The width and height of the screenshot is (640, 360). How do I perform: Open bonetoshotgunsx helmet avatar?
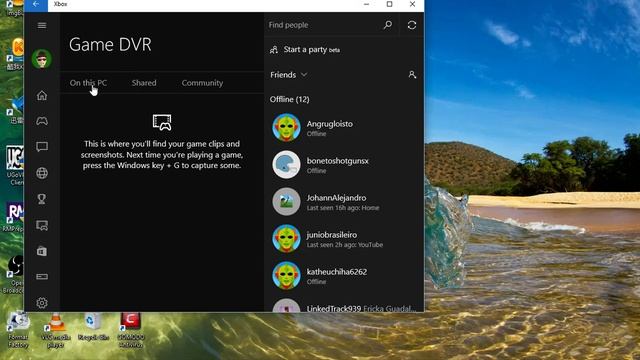click(286, 164)
